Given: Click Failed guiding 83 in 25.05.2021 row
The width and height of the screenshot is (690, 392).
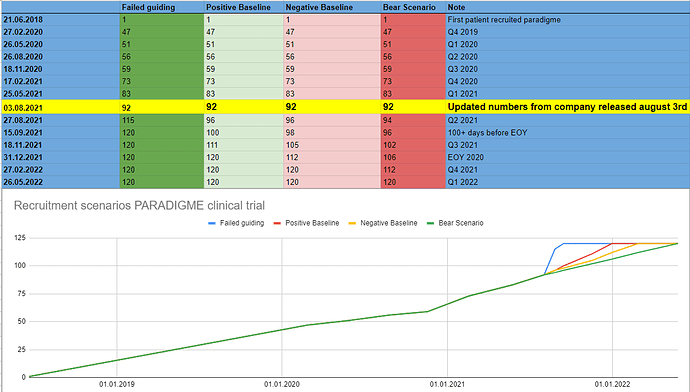Looking at the screenshot, I should 161,94.
